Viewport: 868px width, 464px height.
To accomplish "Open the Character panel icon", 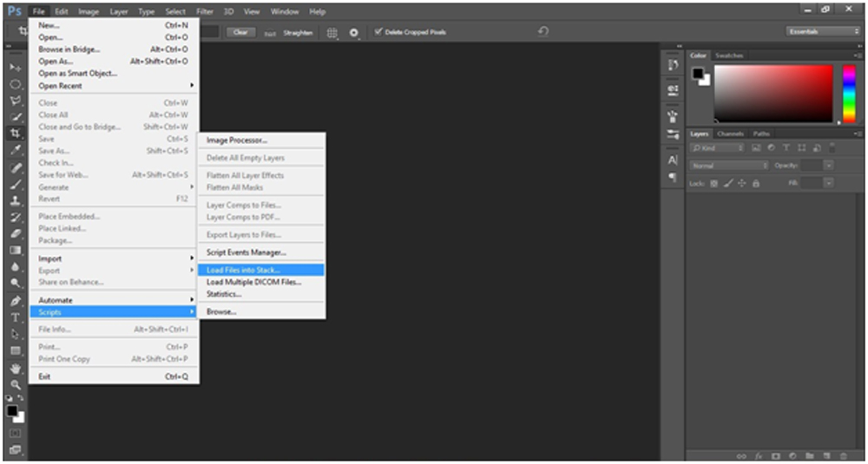I will click(x=674, y=160).
